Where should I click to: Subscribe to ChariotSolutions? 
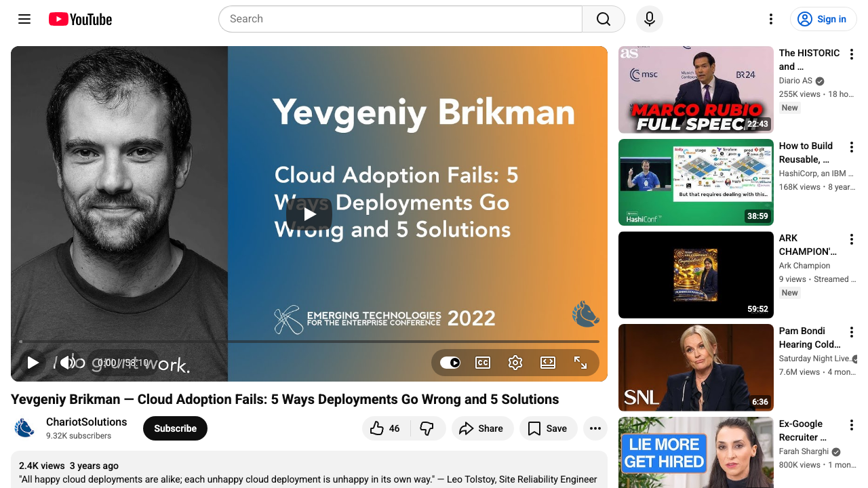click(175, 428)
